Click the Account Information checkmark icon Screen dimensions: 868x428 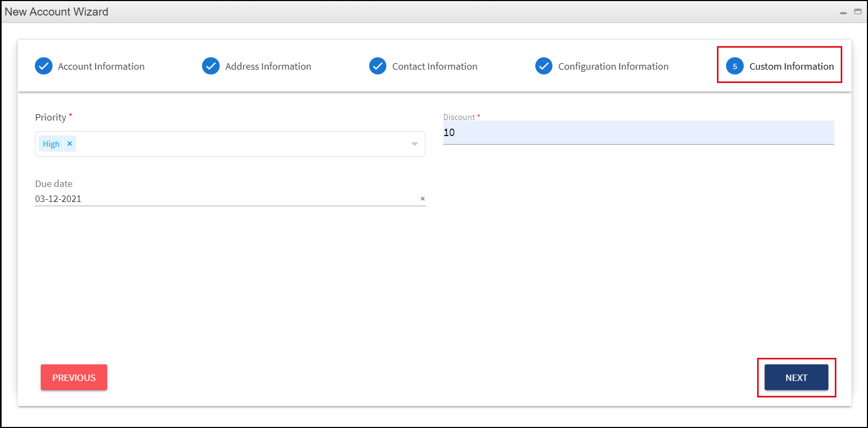click(x=43, y=66)
